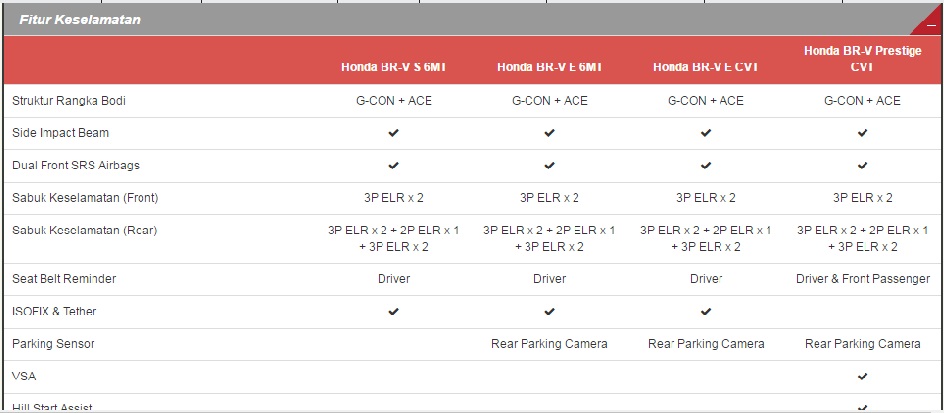Click Sabuk Keselamatan (Rear) row label
This screenshot has width=944, height=413.
point(84,231)
